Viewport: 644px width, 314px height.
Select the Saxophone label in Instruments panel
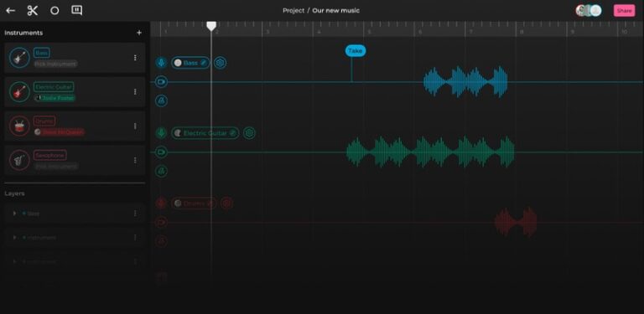(50, 155)
